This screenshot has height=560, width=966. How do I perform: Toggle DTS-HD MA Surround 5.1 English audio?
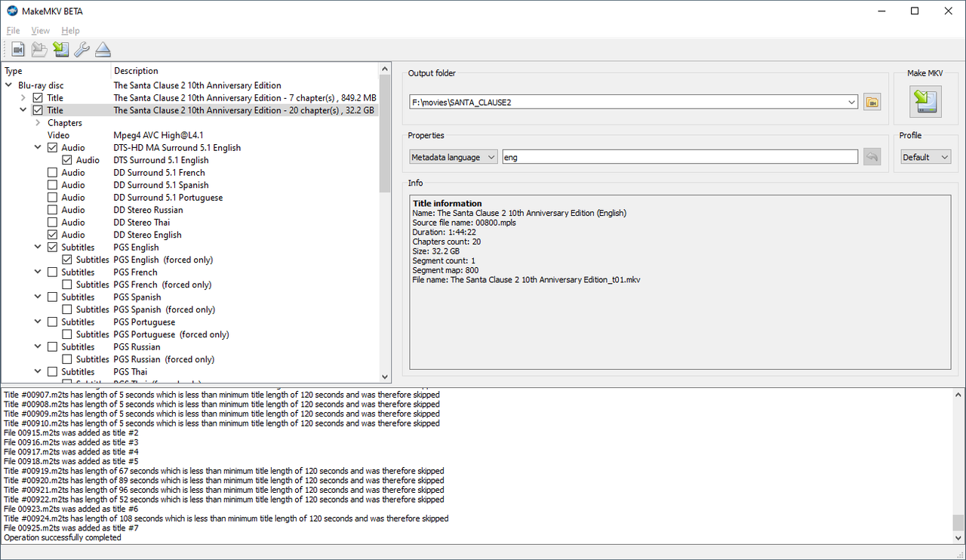pyautogui.click(x=52, y=148)
